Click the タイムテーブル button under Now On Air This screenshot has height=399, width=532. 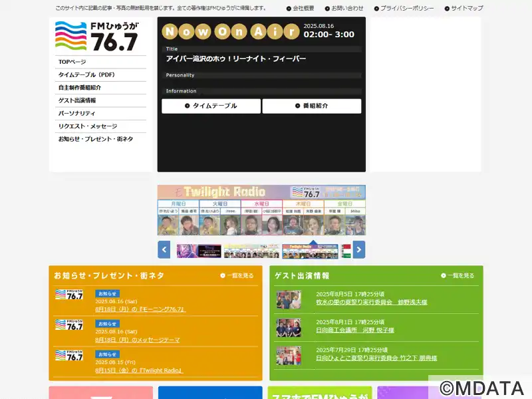click(x=211, y=106)
